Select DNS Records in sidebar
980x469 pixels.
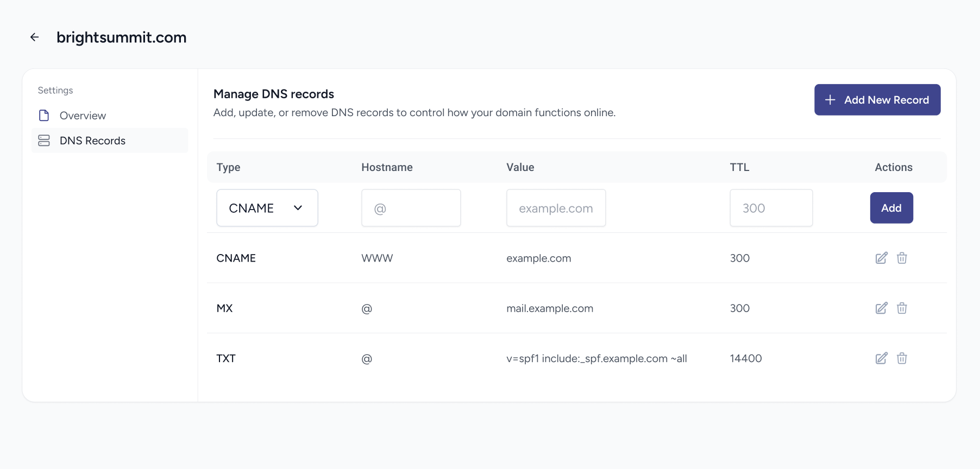click(x=92, y=141)
